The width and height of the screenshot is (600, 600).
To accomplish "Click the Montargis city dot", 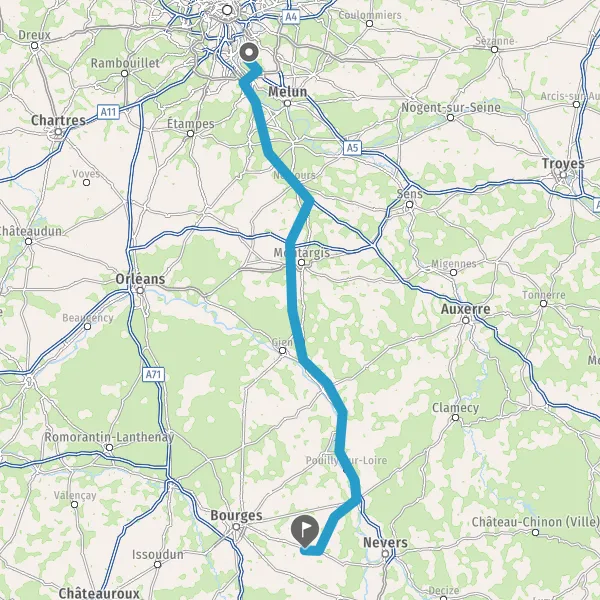I will coord(301,262).
